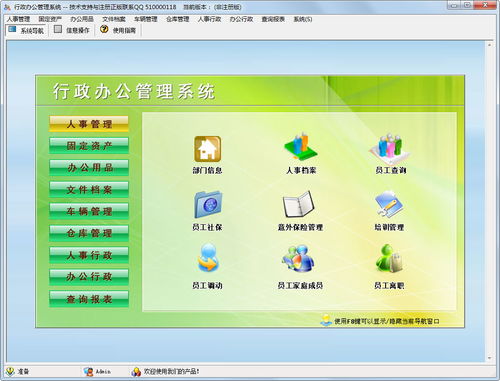Viewport: 500px width, 381px height.
Task: Click the Admin user status icon
Action: coord(89,371)
